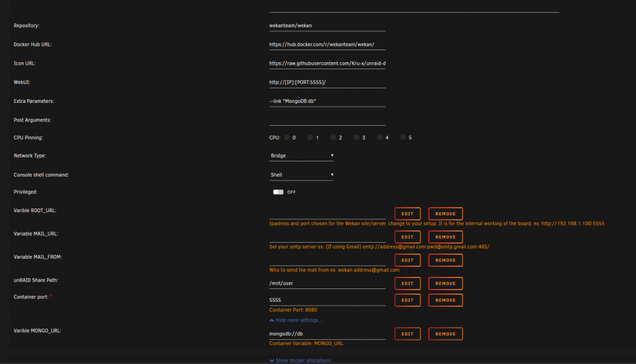The image size is (636, 364).
Task: Click the Container port 5555 field
Action: point(328,300)
